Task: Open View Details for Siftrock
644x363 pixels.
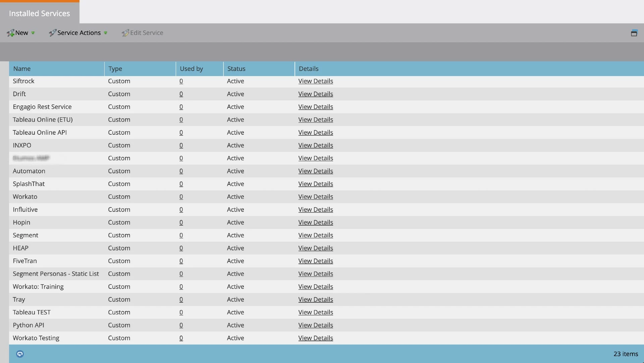Action: click(315, 81)
